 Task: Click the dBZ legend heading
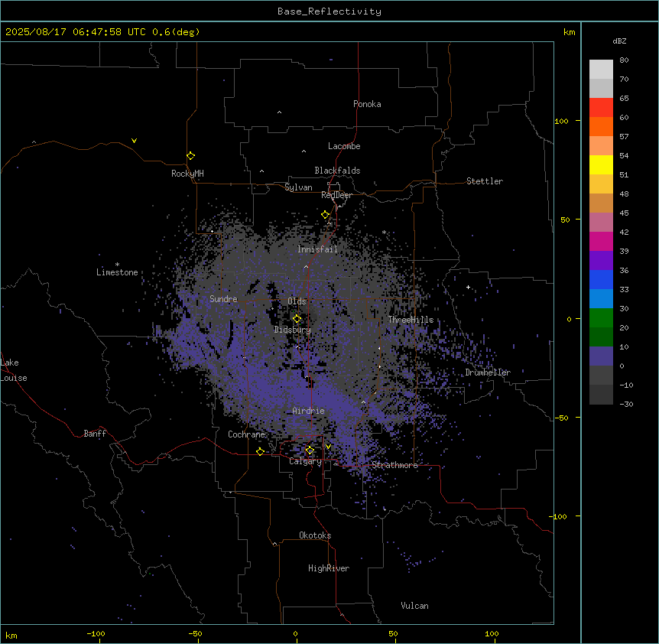click(x=619, y=41)
